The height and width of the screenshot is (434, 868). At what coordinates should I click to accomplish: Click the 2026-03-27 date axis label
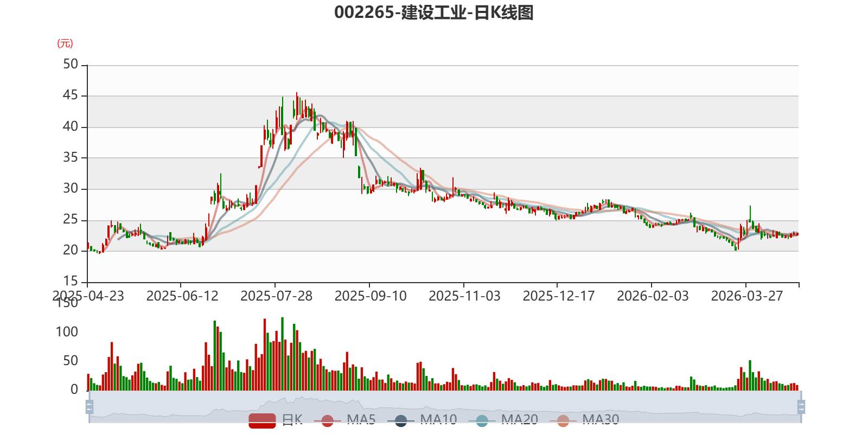coord(747,296)
